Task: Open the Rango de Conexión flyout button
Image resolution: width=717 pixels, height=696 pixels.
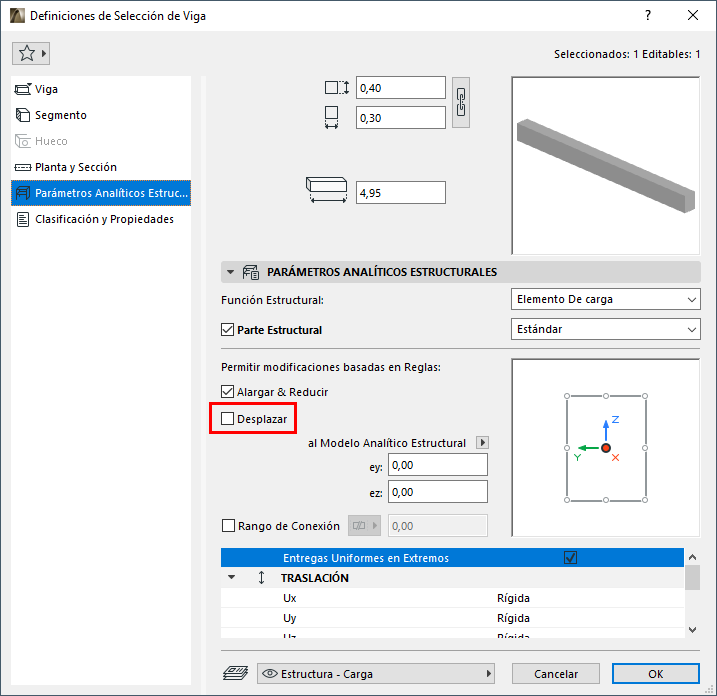Action: point(364,525)
